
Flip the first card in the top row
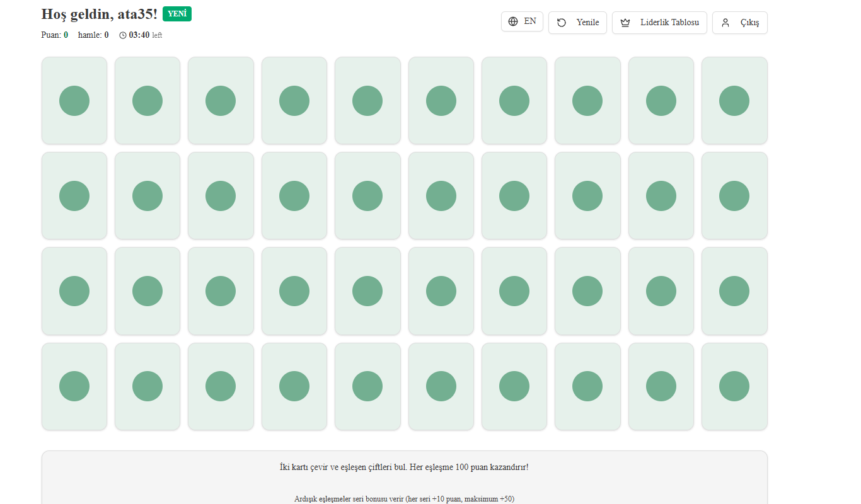tap(74, 101)
